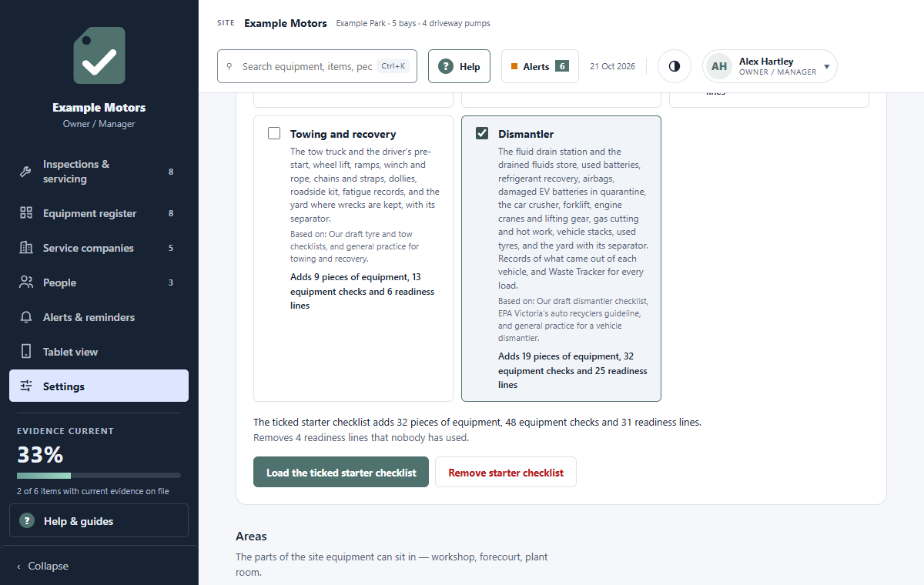Screen dimensions: 924x585
Task: Click "Removes 4 readiness lines that nobody has used."
Action: [x=361, y=437]
